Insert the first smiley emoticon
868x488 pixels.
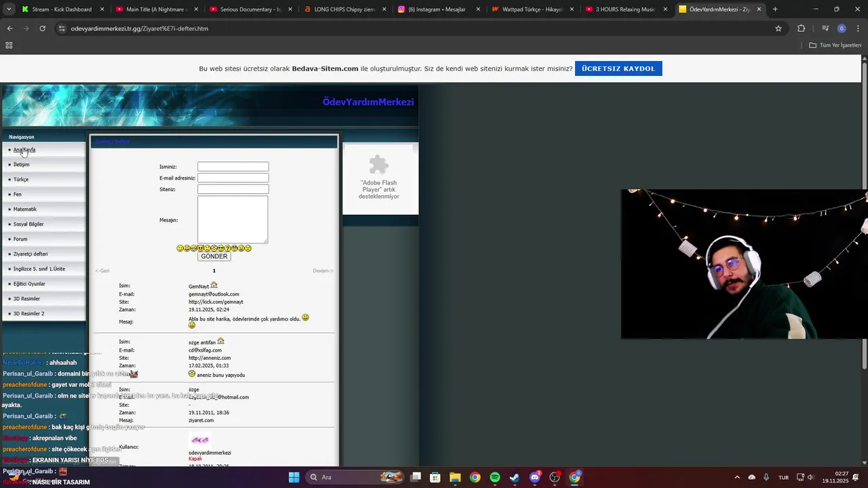(x=180, y=249)
